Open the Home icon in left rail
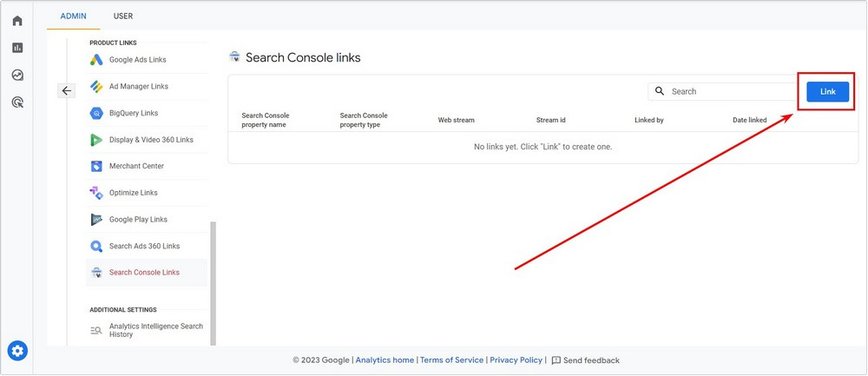The width and height of the screenshot is (868, 376). click(x=17, y=21)
